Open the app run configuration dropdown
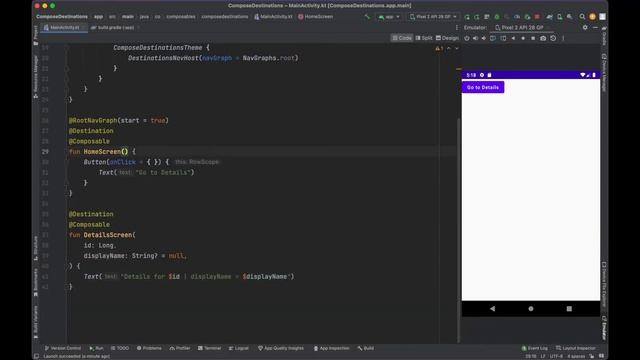 389,17
